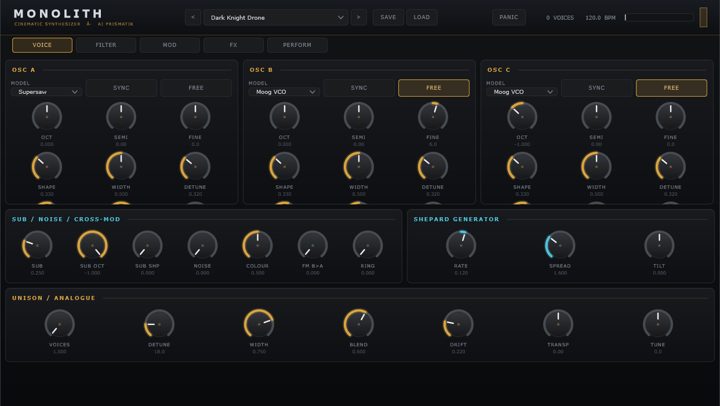
Task: Click the OSC B SHAPE knob
Action: pos(284,167)
